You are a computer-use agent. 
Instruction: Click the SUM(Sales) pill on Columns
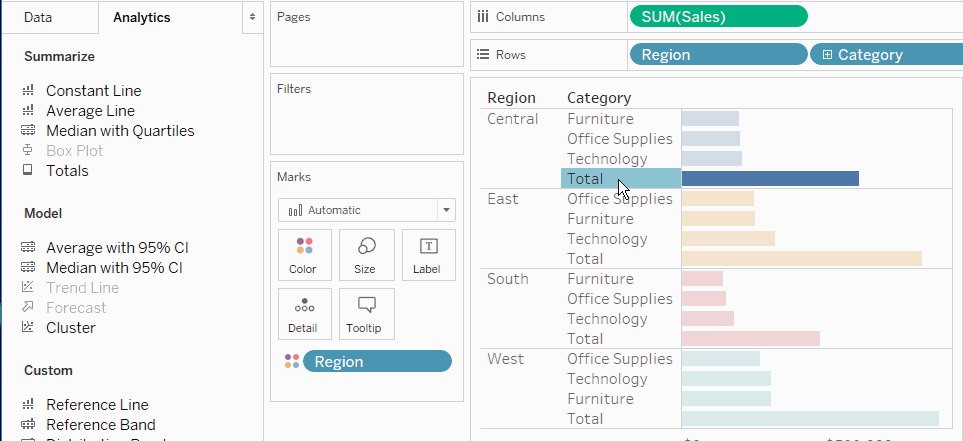point(717,16)
